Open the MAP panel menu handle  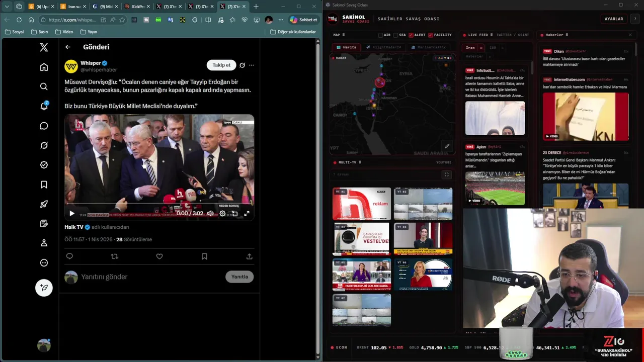click(x=345, y=35)
